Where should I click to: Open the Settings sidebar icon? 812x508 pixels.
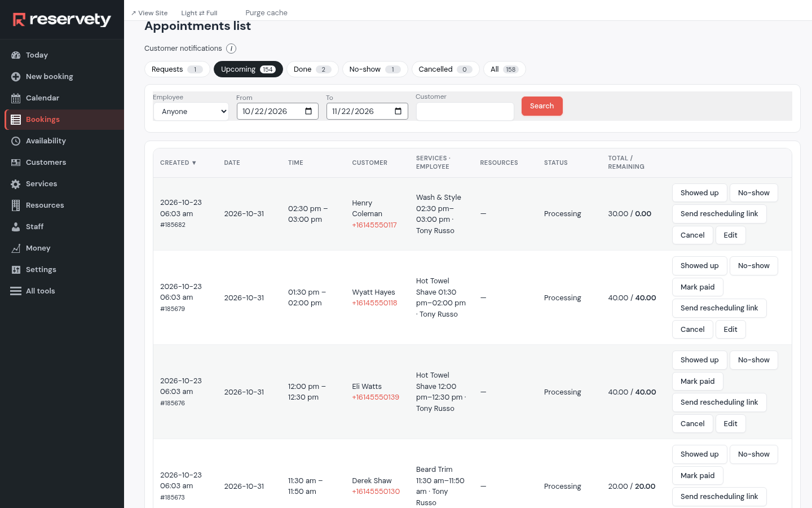16,270
